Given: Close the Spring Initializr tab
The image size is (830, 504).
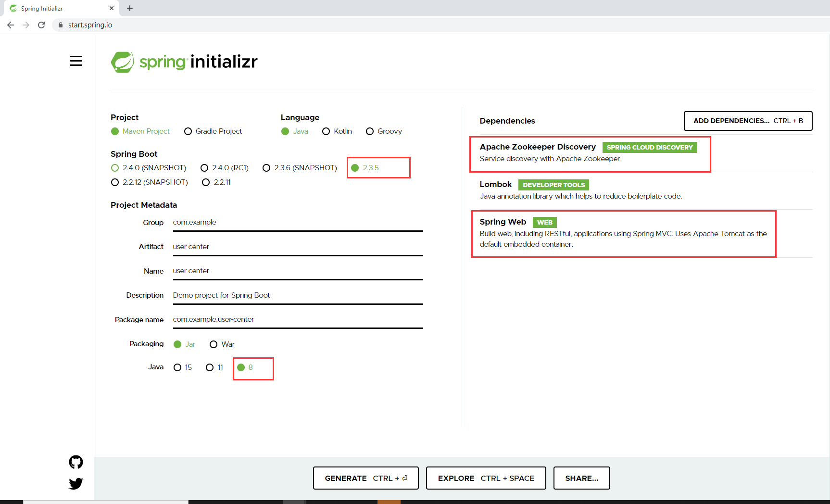Looking at the screenshot, I should pos(112,8).
